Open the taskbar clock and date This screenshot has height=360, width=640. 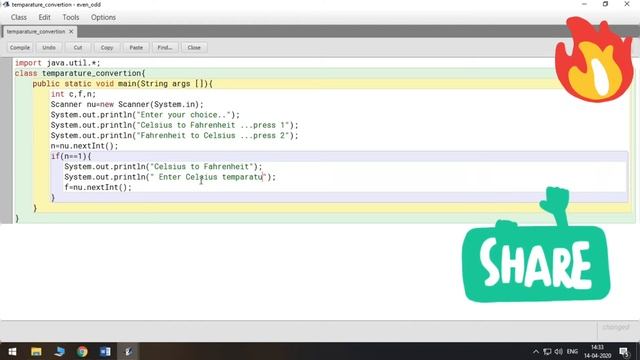597,351
